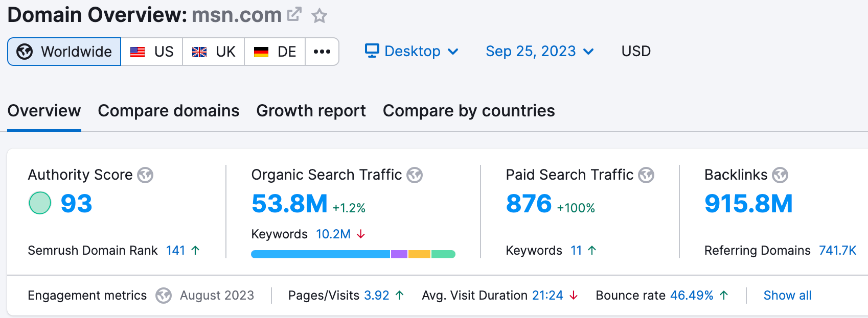This screenshot has width=868, height=318.
Task: Open Pages/Visits 3.92 value
Action: pos(377,296)
